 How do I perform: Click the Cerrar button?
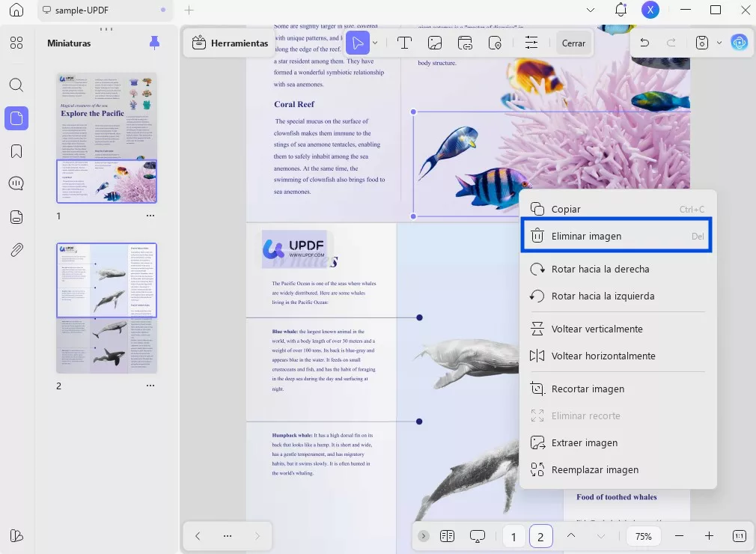573,43
